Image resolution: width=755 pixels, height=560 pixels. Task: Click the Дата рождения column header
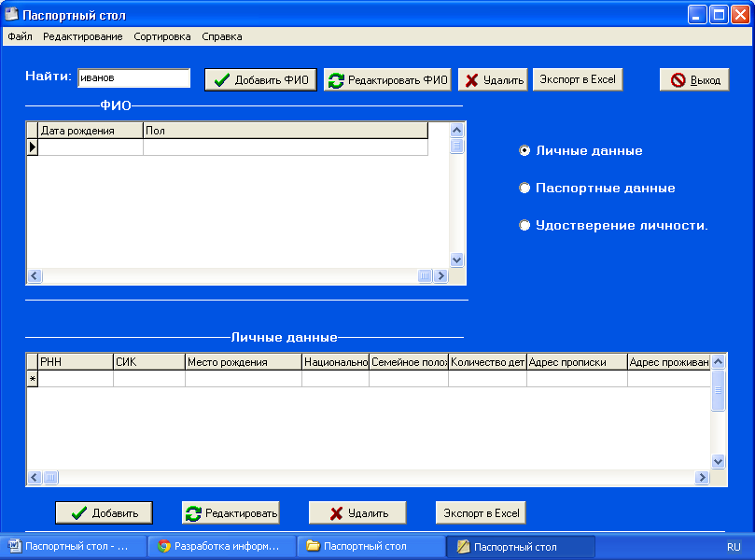coord(91,131)
